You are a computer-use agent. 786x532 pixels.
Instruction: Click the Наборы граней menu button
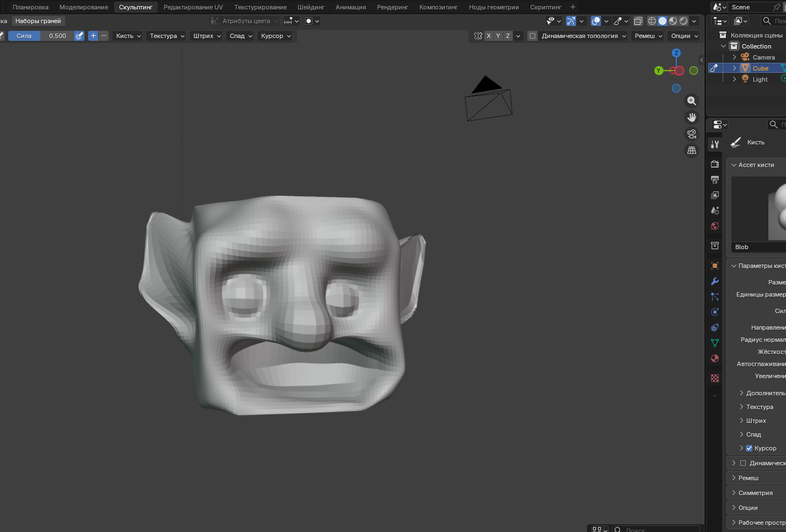coord(38,21)
